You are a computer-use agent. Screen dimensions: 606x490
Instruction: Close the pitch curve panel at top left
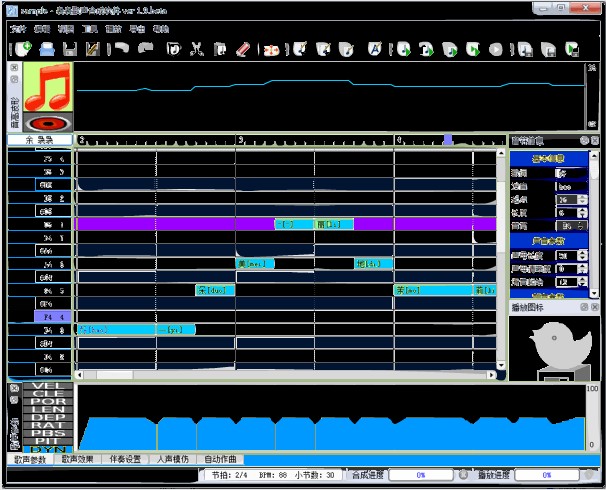click(x=14, y=68)
